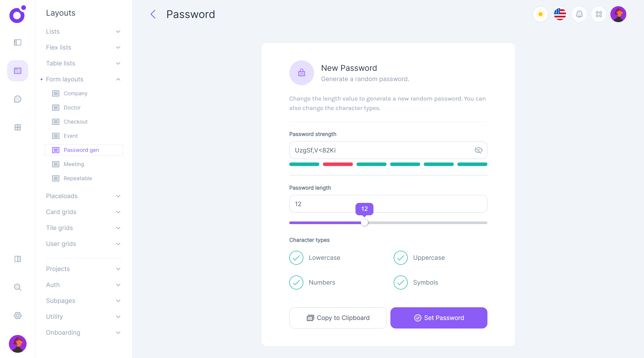Open the chat bubble icon in sidebar

18,99
